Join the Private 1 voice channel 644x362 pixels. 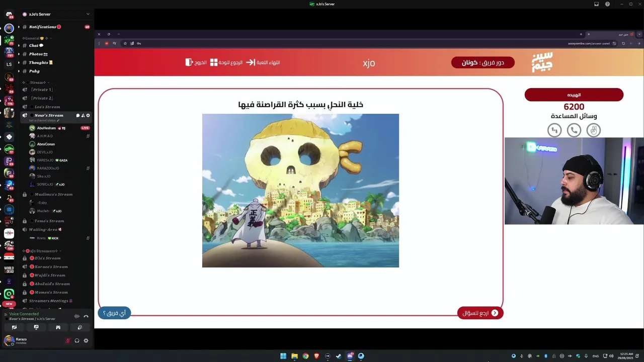pyautogui.click(x=55, y=89)
